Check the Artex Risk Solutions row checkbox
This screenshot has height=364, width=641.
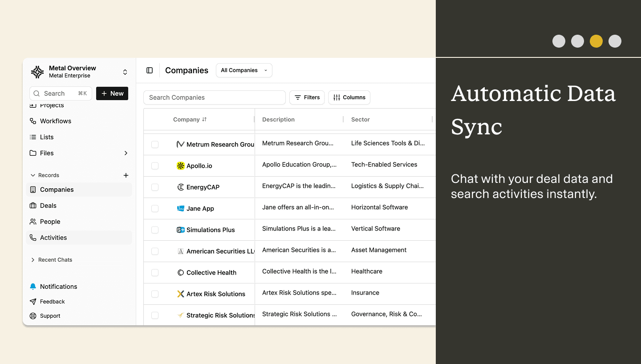tap(155, 294)
